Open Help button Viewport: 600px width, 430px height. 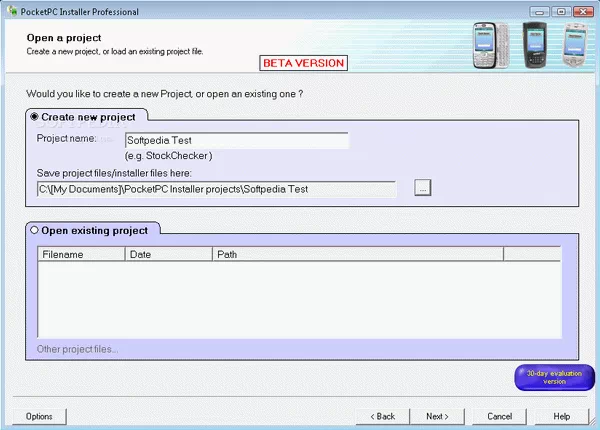[561, 416]
